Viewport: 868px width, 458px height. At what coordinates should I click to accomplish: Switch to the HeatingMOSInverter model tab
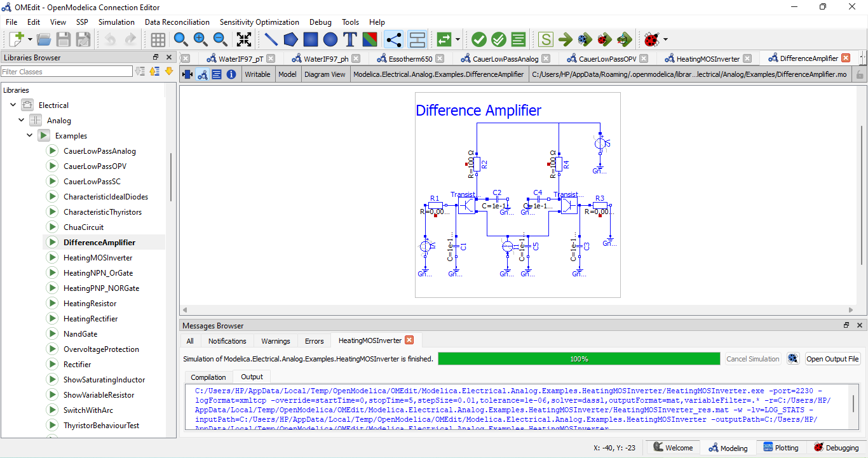708,58
